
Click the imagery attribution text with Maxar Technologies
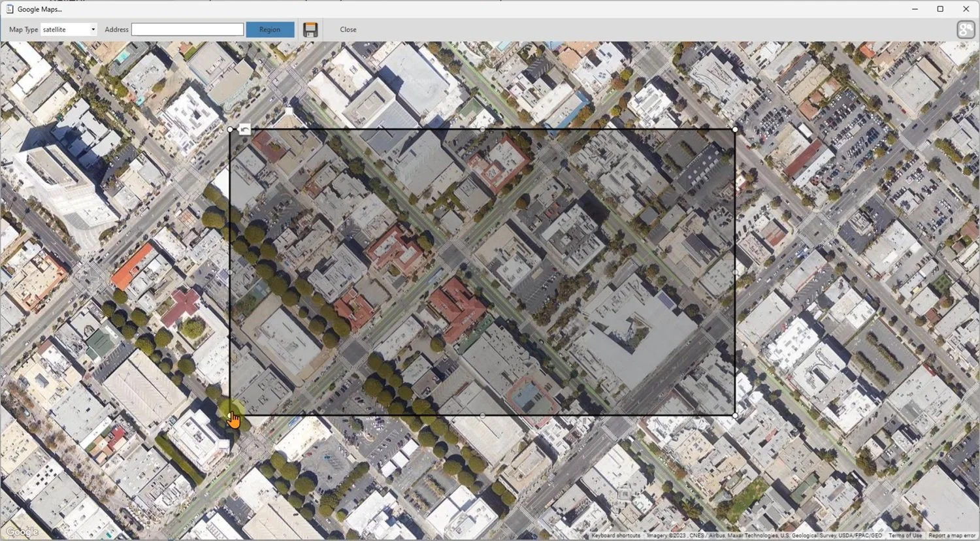pyautogui.click(x=764, y=536)
